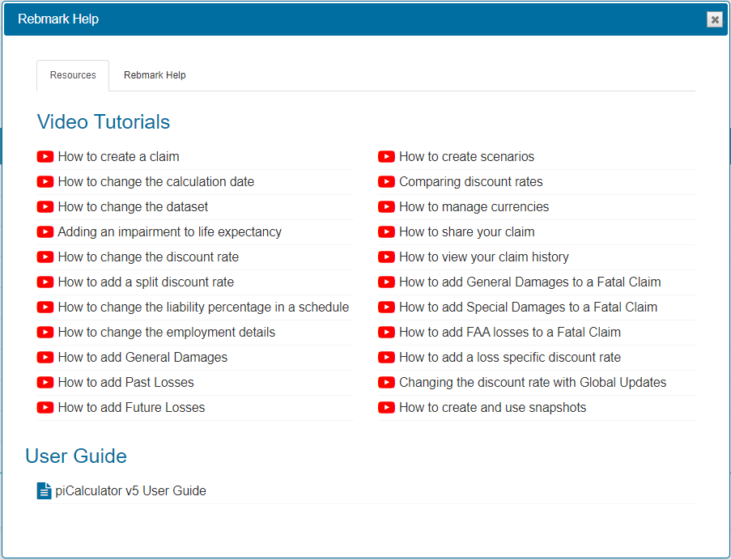Viewport: 731px width, 560px height.
Task: Click document icon beside piCalculator v5 User Guide
Action: click(44, 491)
